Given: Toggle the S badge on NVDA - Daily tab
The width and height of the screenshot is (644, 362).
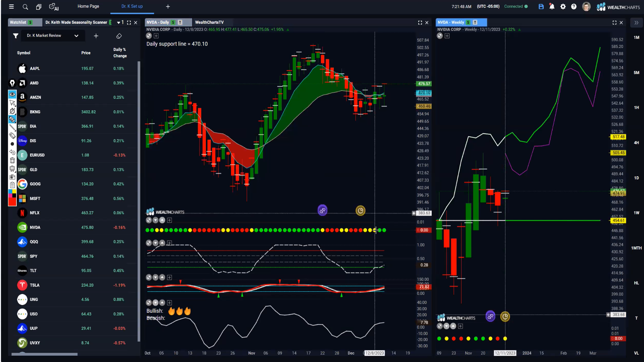Looking at the screenshot, I should 173,22.
